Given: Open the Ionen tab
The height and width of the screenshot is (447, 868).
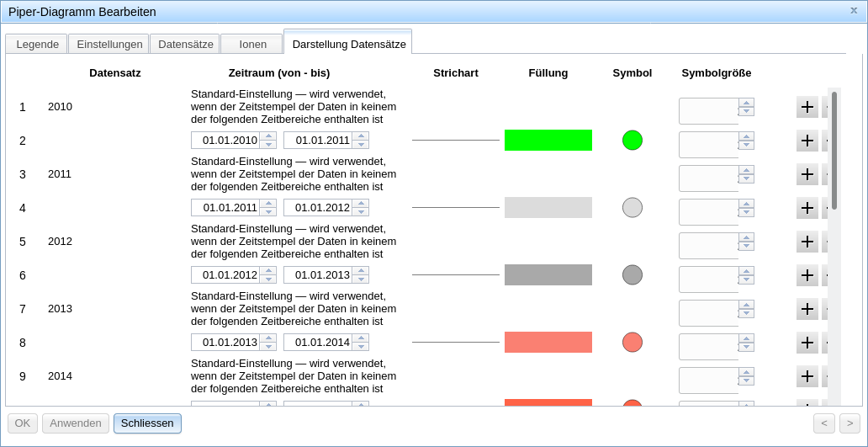Looking at the screenshot, I should tap(252, 45).
